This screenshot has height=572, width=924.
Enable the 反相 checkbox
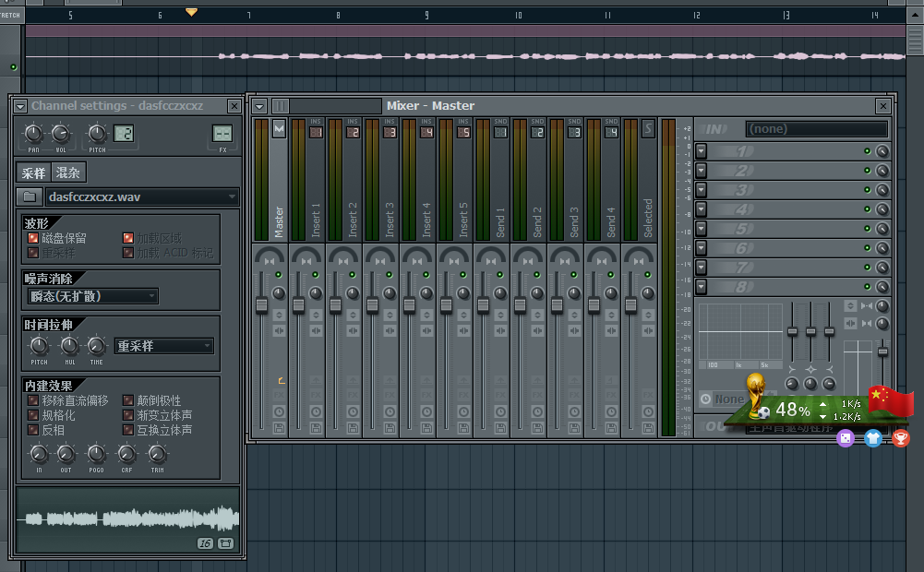33,430
